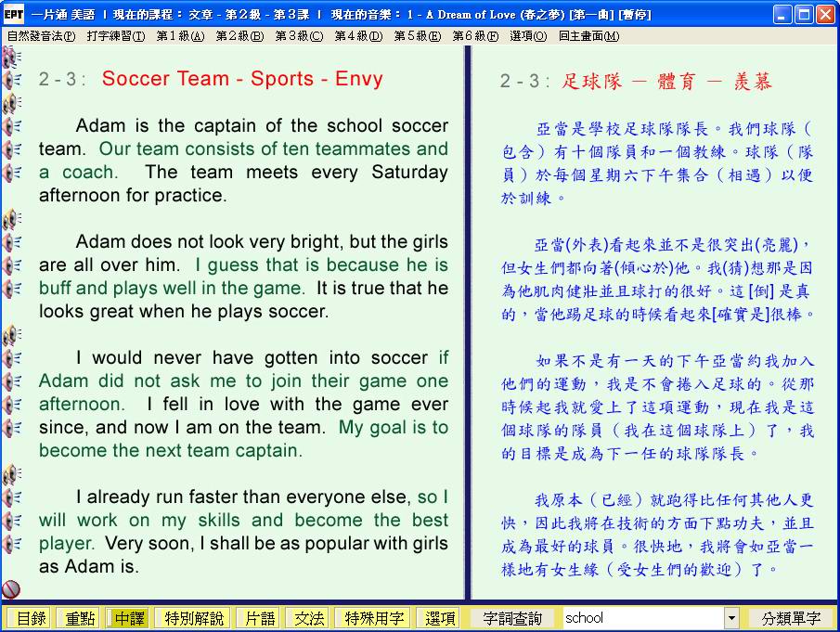Play whole-article double-speaker icon at top left

[11, 57]
